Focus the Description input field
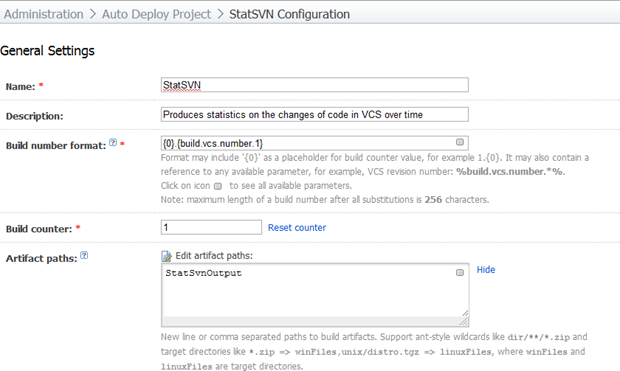Image resolution: width=620 pixels, height=371 pixels. [x=315, y=115]
